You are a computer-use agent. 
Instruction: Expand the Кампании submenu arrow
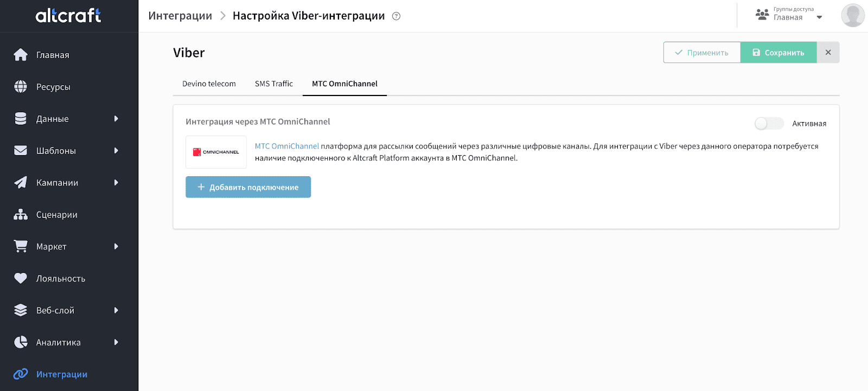[x=116, y=183]
